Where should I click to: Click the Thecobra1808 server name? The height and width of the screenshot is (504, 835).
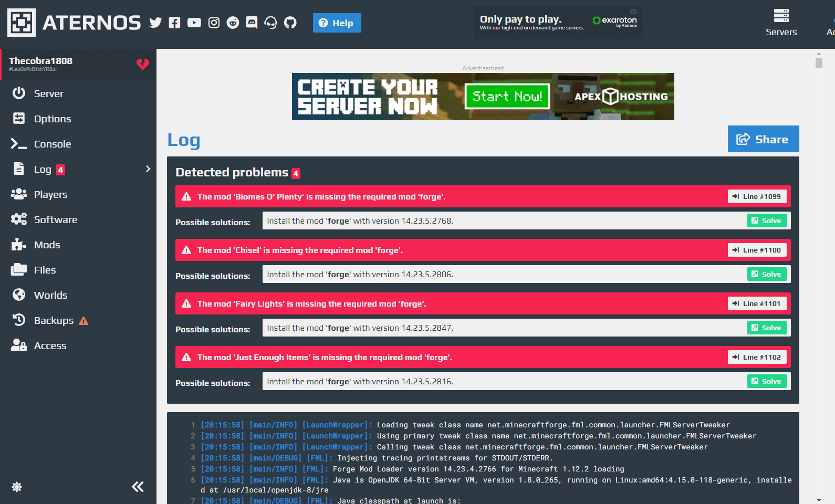pyautogui.click(x=40, y=61)
